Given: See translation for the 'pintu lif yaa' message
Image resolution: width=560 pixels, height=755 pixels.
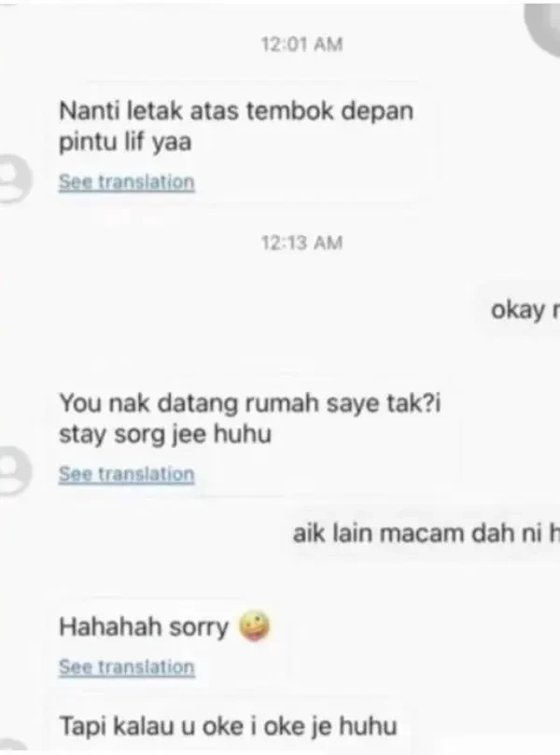Looking at the screenshot, I should 127,182.
